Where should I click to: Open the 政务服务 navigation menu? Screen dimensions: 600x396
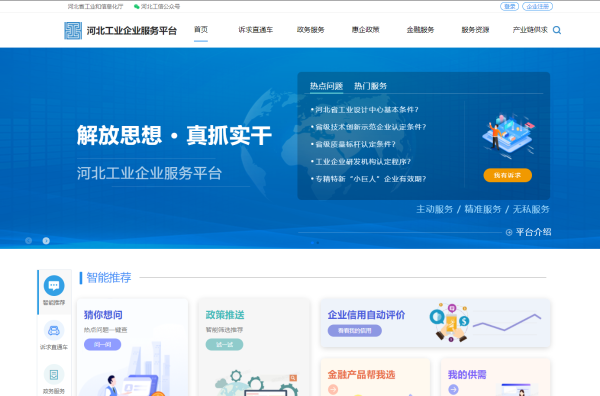pos(310,30)
